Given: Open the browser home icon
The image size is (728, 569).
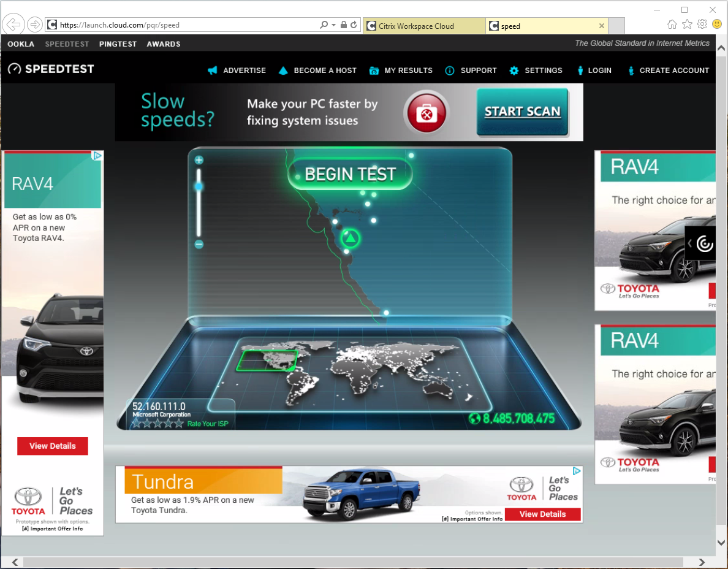Looking at the screenshot, I should (672, 24).
